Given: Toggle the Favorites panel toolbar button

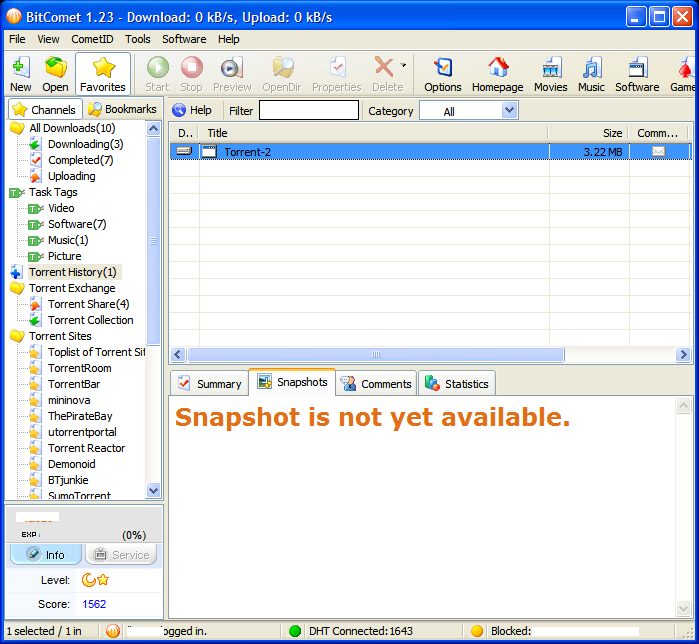Looking at the screenshot, I should 103,74.
